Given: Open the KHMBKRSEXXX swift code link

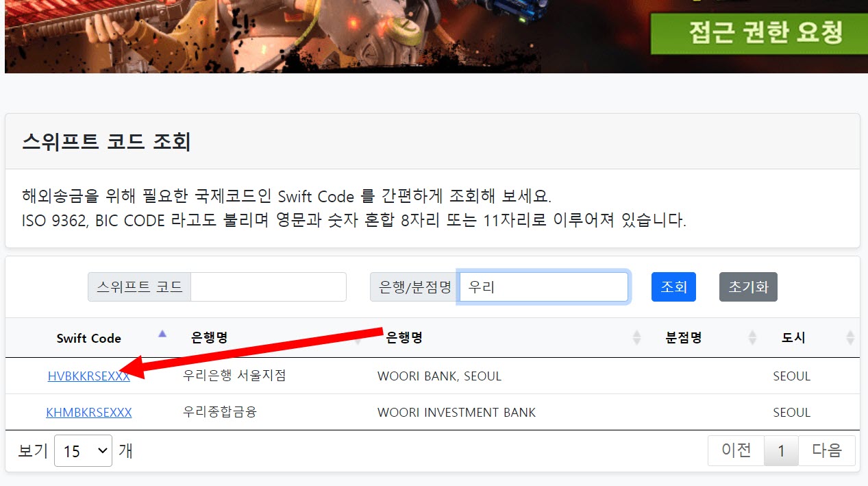Looking at the screenshot, I should (x=89, y=412).
